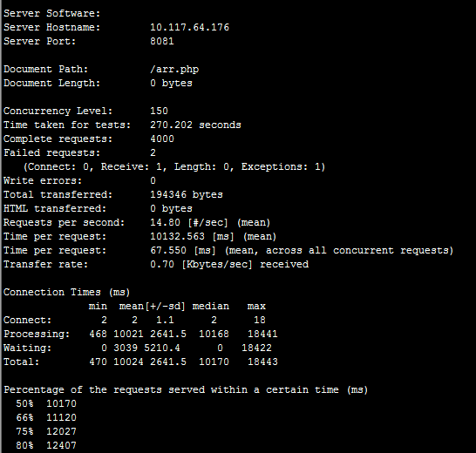The height and width of the screenshot is (453, 476).
Task: Click the Waiting mean value 3039
Action: (x=126, y=348)
